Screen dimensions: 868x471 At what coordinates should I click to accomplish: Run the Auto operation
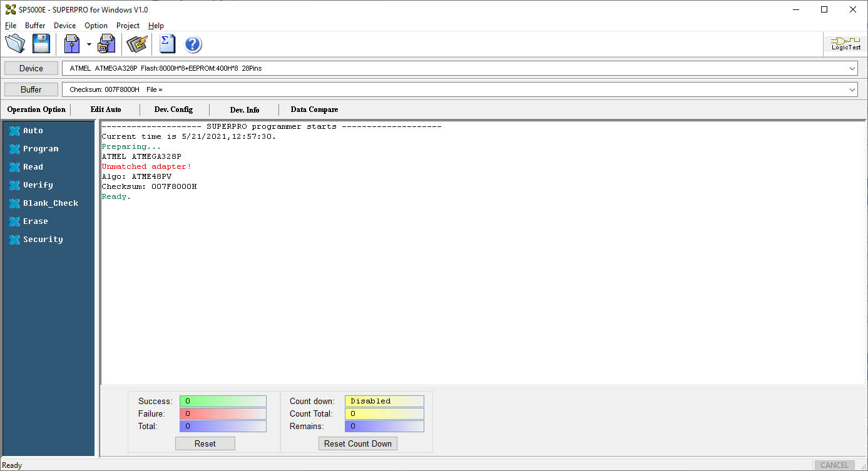pyautogui.click(x=33, y=131)
